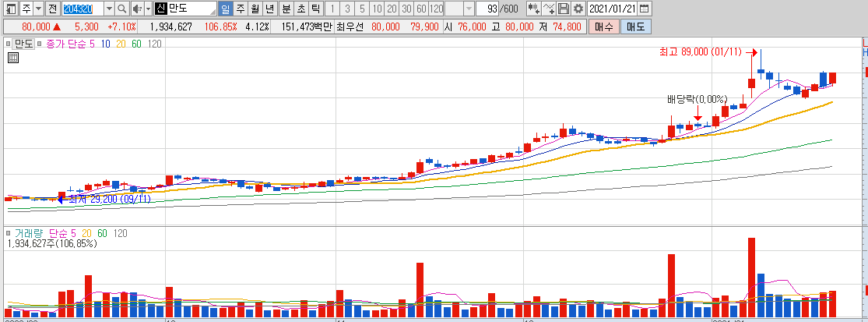The height and width of the screenshot is (322, 868).
Task: Click the small square before the 만도 label
Action: (x=8, y=44)
